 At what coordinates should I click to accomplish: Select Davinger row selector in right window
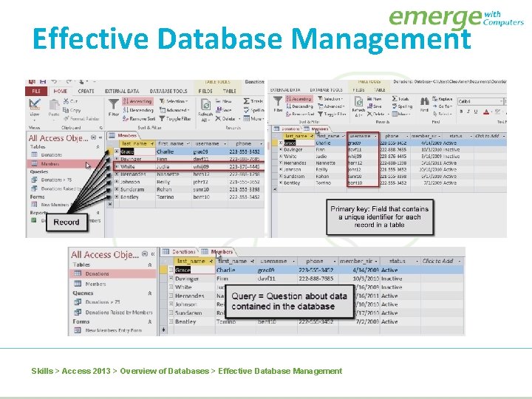tap(275, 149)
